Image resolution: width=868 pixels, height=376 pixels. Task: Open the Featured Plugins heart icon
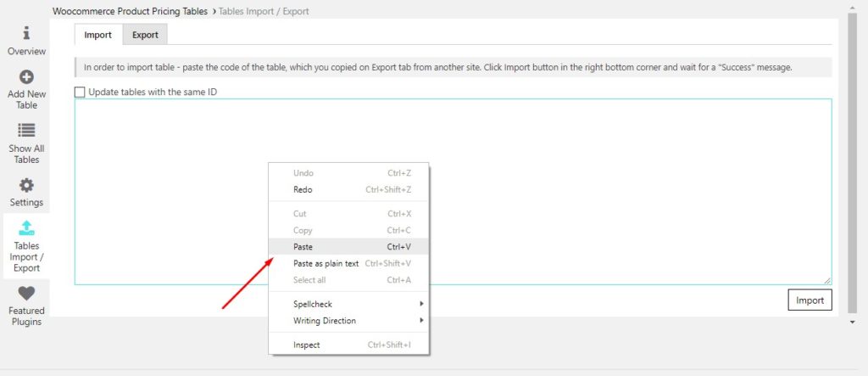click(26, 294)
